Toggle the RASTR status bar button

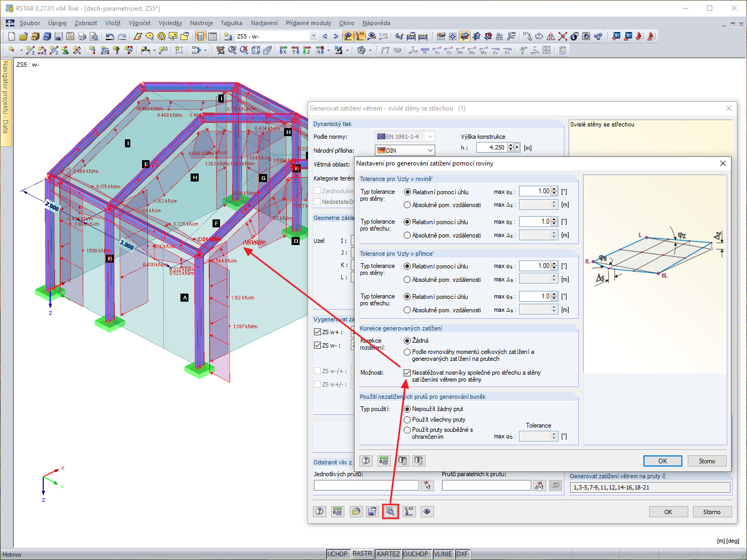click(x=362, y=554)
